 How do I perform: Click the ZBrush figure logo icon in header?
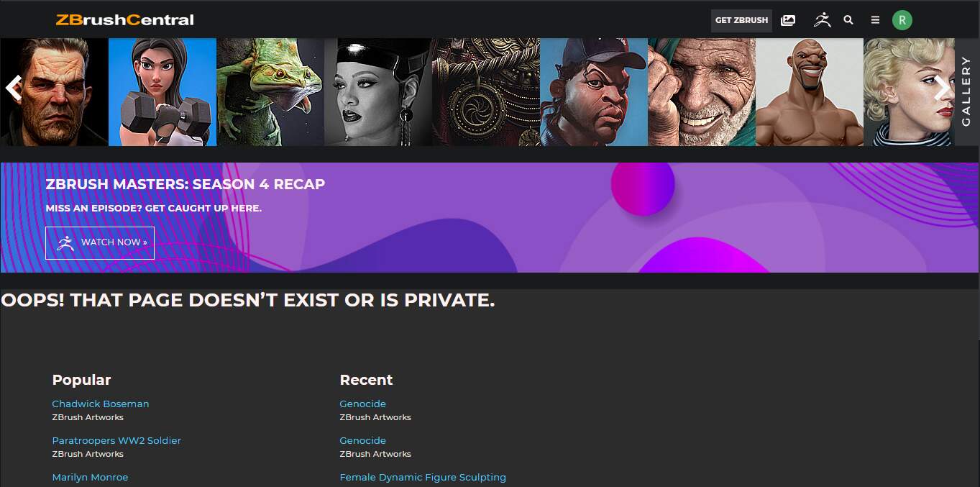coord(822,20)
